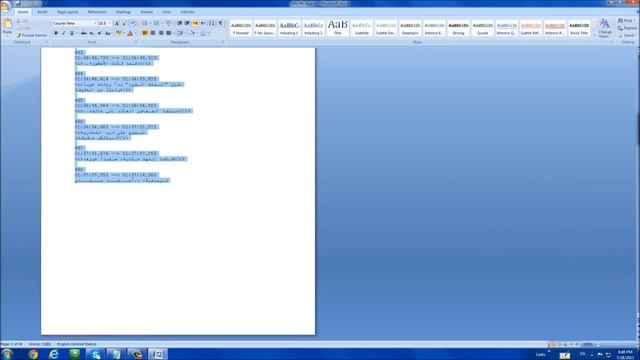Click the Grow Font icon
This screenshot has width=640, height=360.
pyautogui.click(x=117, y=23)
